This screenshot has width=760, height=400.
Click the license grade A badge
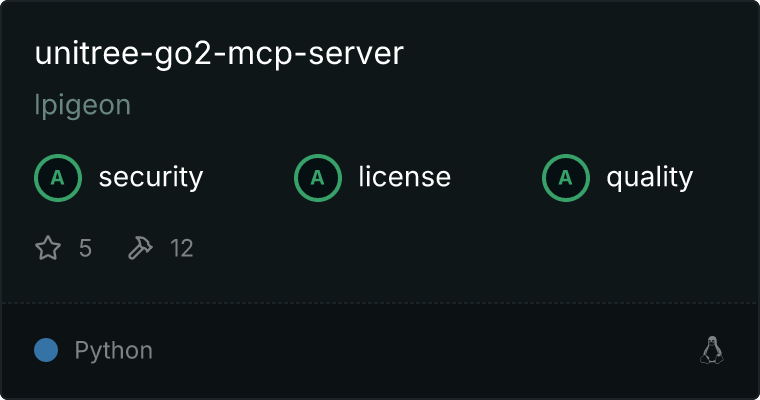(x=317, y=178)
